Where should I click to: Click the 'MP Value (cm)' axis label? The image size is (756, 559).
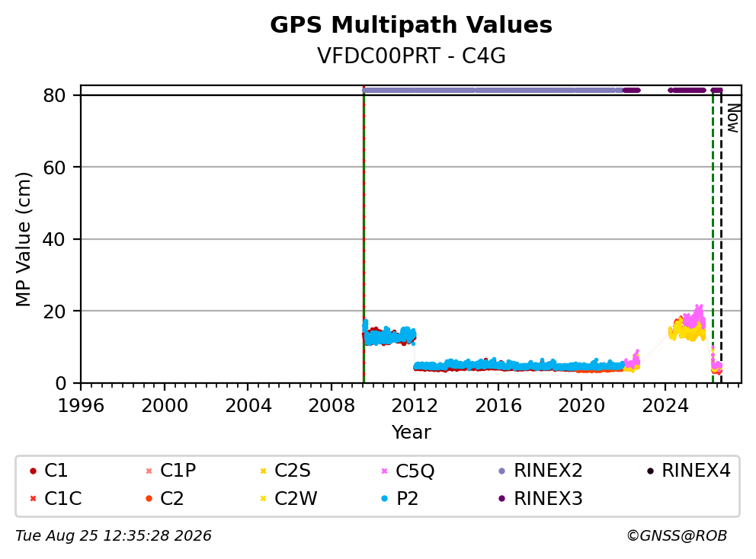tap(23, 239)
